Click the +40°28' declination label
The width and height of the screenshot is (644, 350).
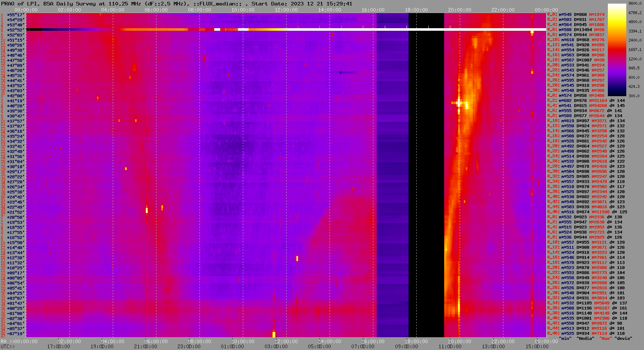point(16,106)
